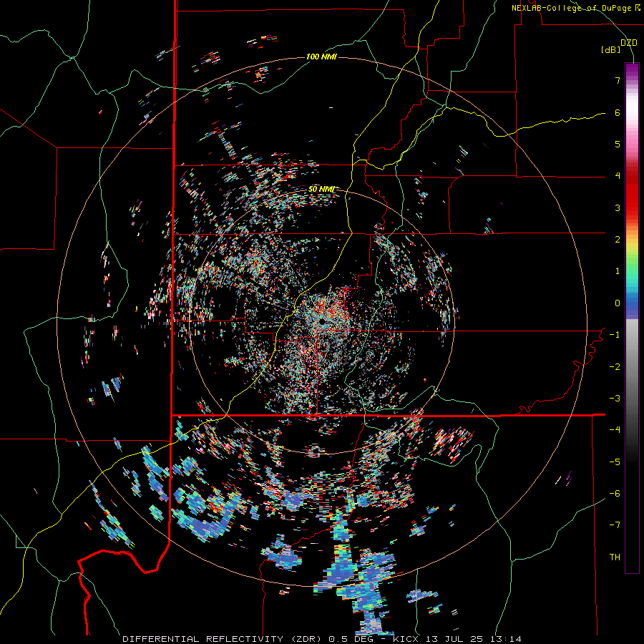644x644 pixels.
Task: Click the -4 value on the color scale
Action: click(x=615, y=430)
